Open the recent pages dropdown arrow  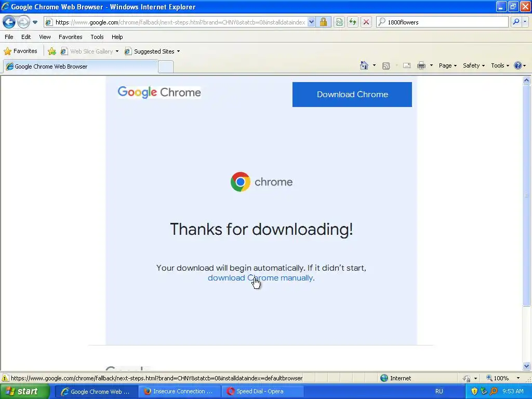[x=35, y=22]
